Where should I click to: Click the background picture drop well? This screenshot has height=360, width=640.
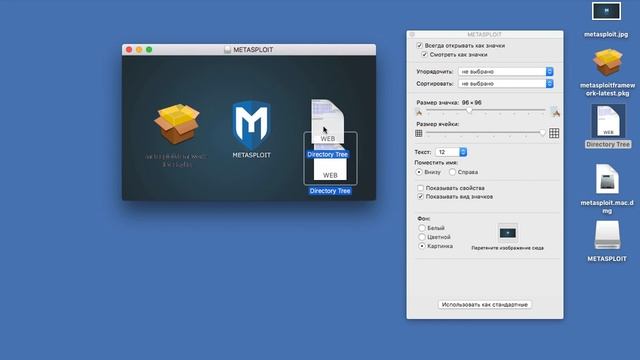508,233
